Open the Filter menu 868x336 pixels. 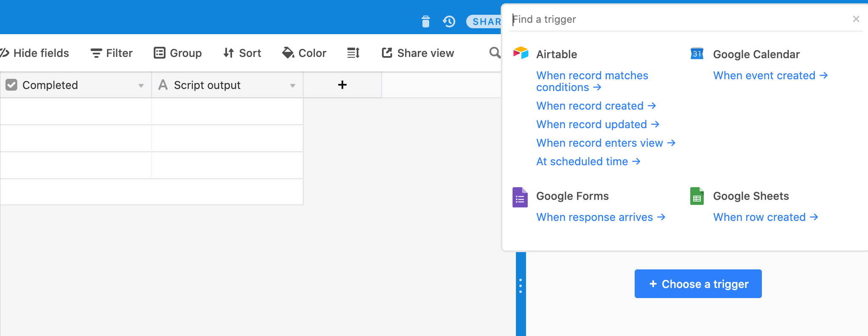[112, 53]
